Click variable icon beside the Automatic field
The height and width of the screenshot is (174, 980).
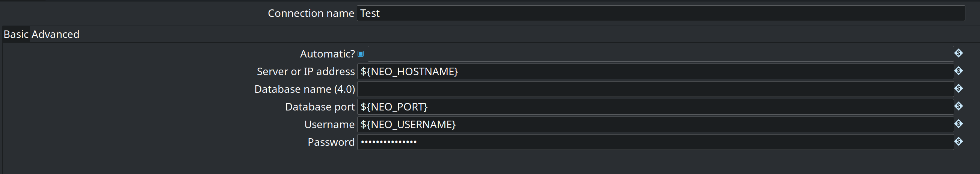pyautogui.click(x=958, y=53)
